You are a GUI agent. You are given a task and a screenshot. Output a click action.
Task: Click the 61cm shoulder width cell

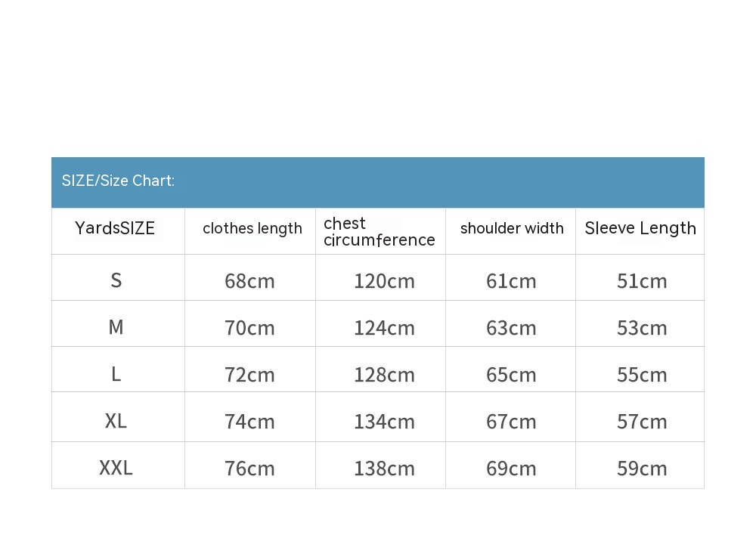pos(511,281)
